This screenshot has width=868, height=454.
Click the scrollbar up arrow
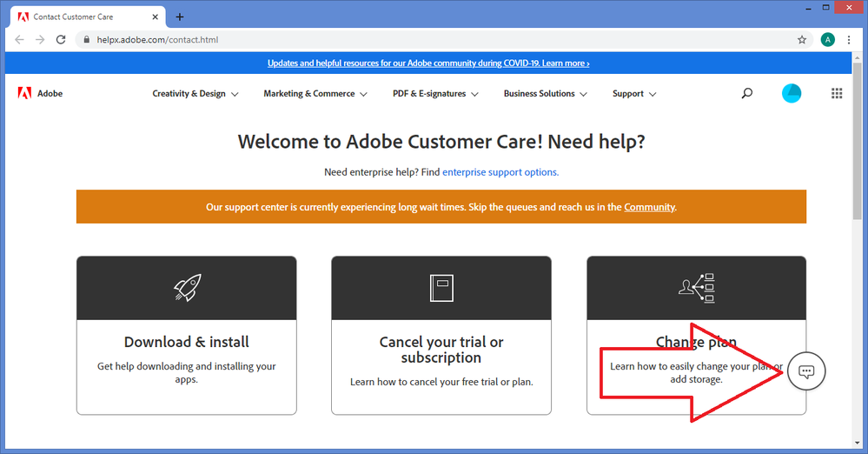point(858,57)
